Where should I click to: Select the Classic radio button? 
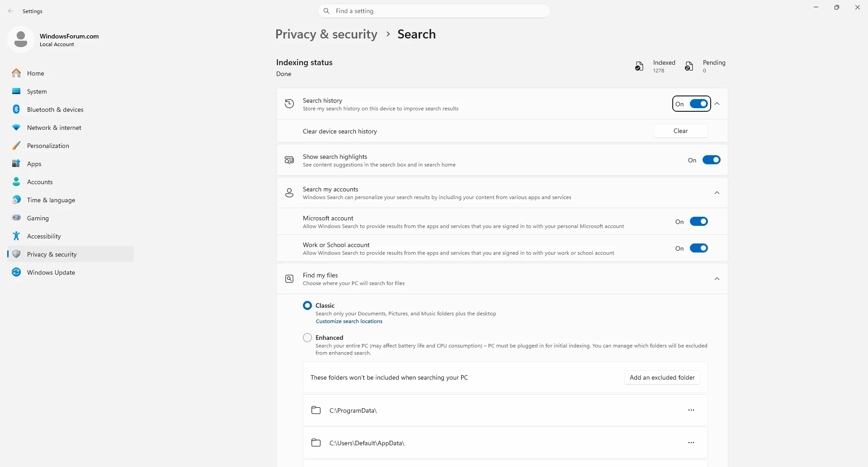click(307, 305)
